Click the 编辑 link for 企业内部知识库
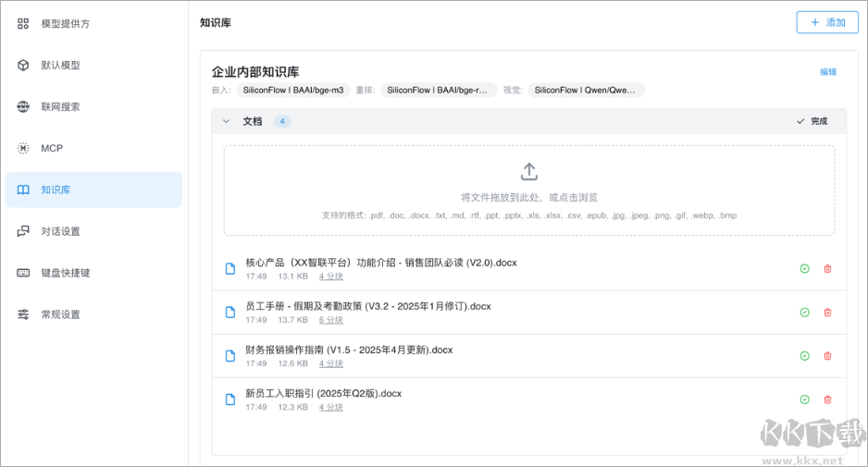868x467 pixels. (827, 72)
